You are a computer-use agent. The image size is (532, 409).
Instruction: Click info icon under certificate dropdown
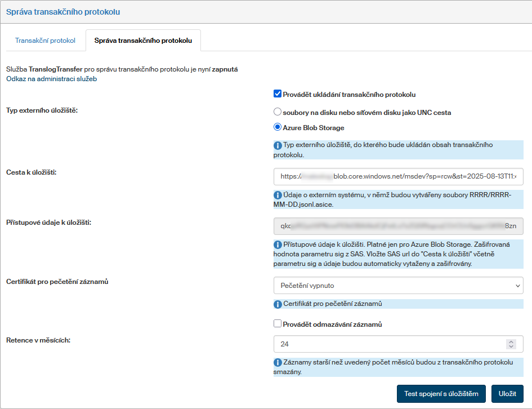[278, 304]
